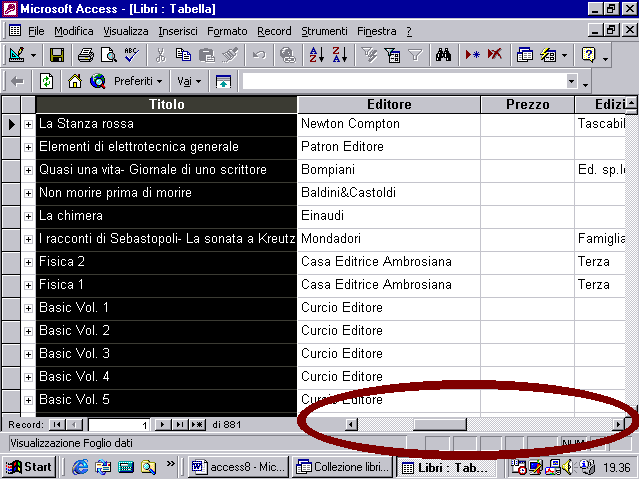The height and width of the screenshot is (479, 639).
Task: Insert hyperlink with the globe icon
Action: click(288, 55)
